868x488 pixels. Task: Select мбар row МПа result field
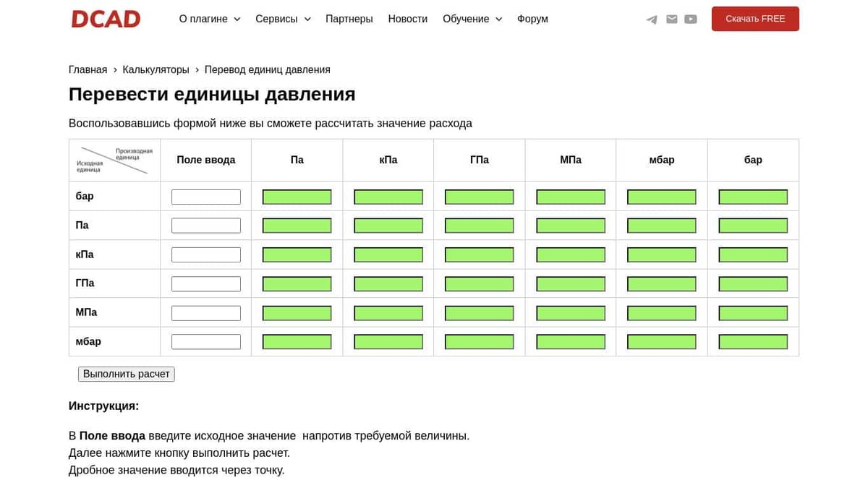[x=571, y=341]
